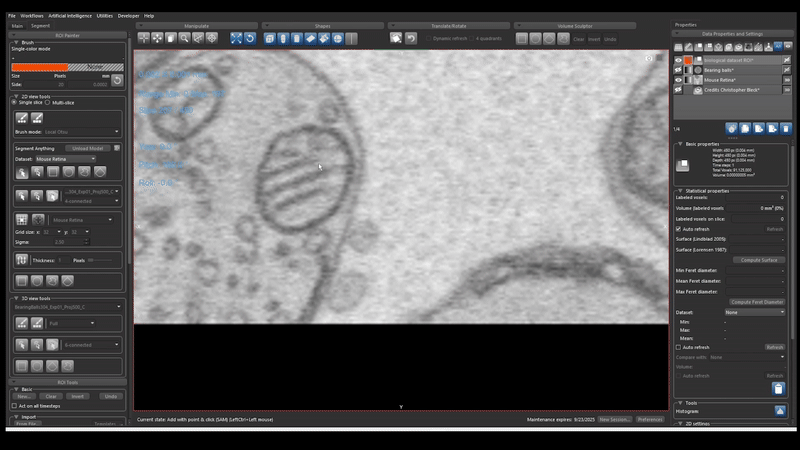The width and height of the screenshot is (800, 450).
Task: Enable the 4 quadrants checkbox
Action: (x=472, y=39)
